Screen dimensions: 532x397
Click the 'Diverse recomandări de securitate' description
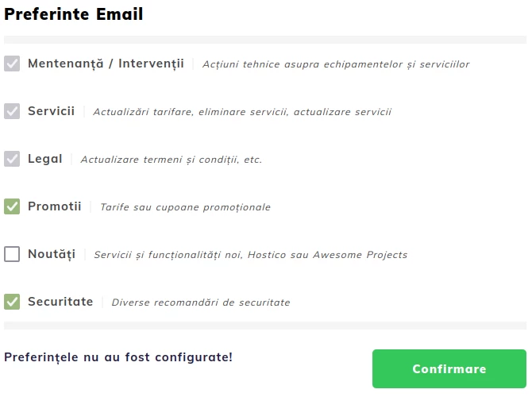pyautogui.click(x=200, y=303)
